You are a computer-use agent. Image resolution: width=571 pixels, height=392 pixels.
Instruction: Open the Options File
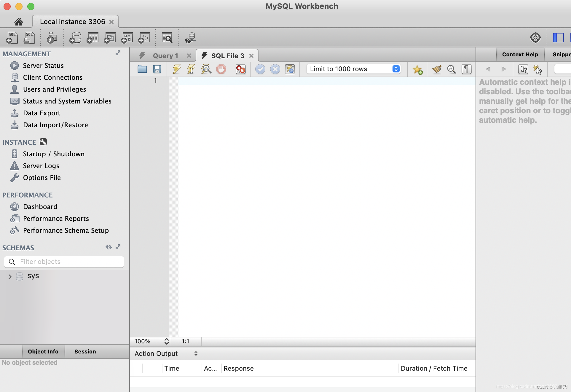42,178
